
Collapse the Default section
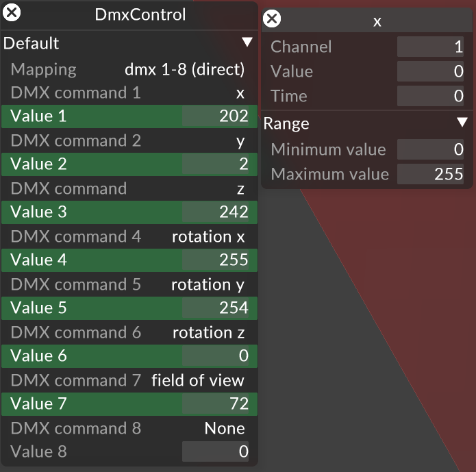click(247, 43)
